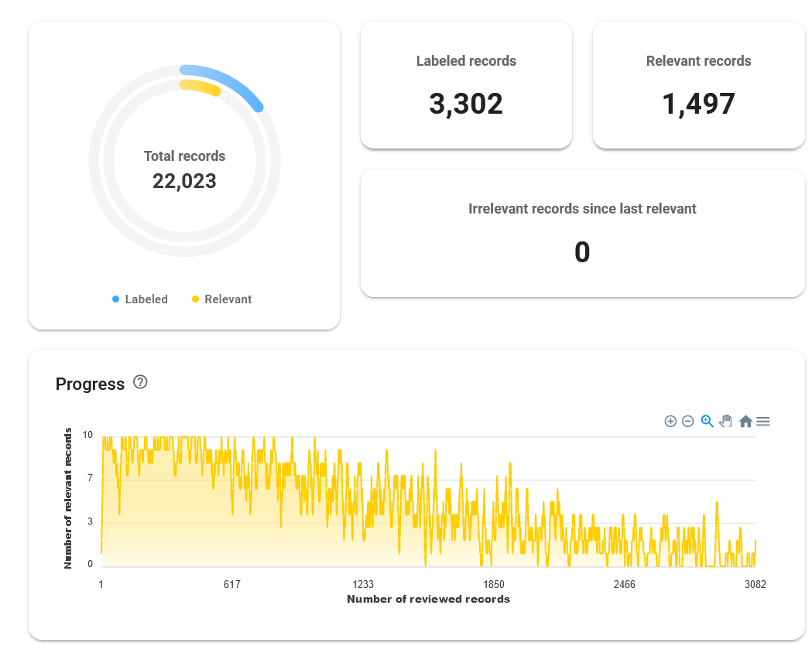812x646 pixels.
Task: Open the Progress help question icon
Action: pyautogui.click(x=140, y=382)
